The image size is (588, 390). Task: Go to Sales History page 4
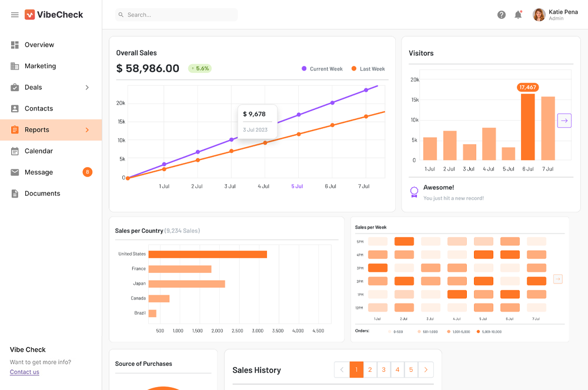[397, 370]
